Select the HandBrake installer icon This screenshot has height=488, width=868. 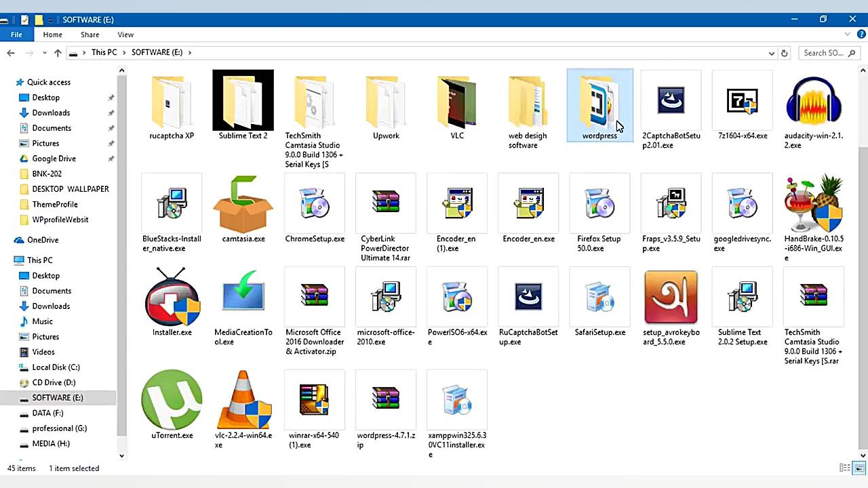pyautogui.click(x=814, y=204)
